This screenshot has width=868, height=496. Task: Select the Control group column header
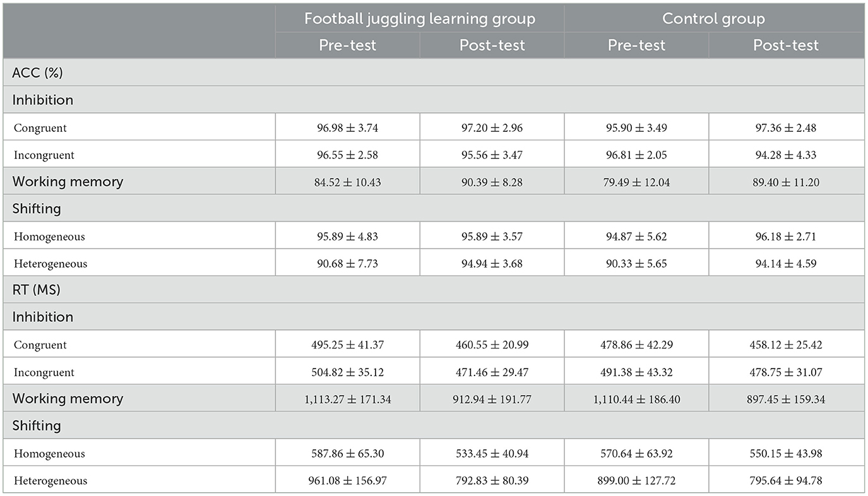pyautogui.click(x=713, y=19)
